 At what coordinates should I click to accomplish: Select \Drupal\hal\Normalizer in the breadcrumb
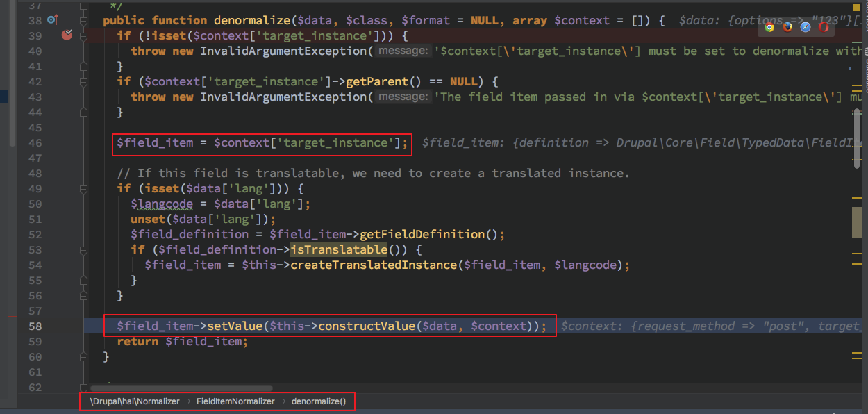coord(135,401)
